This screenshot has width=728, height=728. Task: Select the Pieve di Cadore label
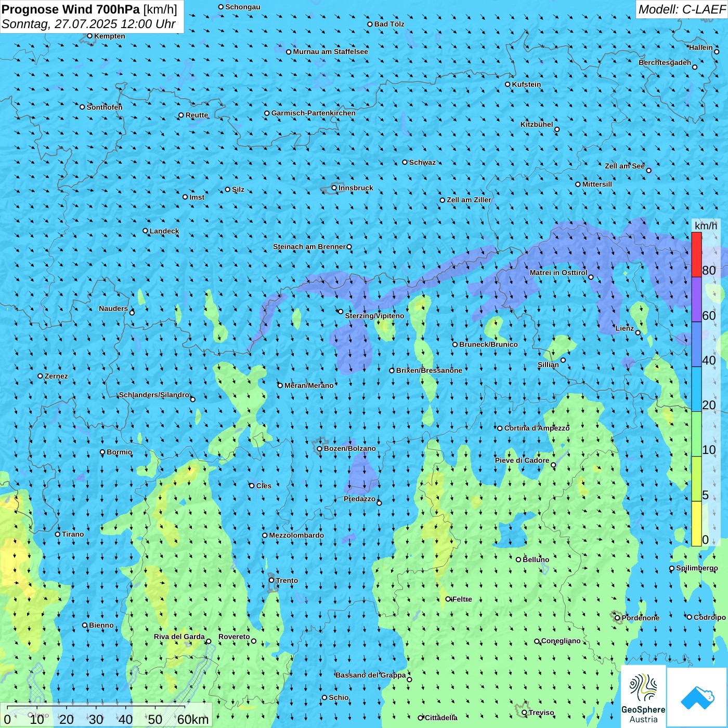[x=522, y=460]
